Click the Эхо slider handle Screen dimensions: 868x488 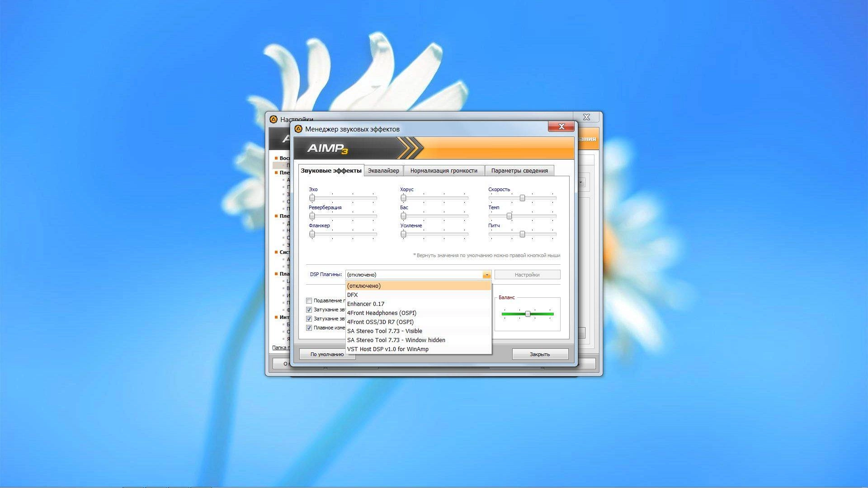tap(312, 198)
